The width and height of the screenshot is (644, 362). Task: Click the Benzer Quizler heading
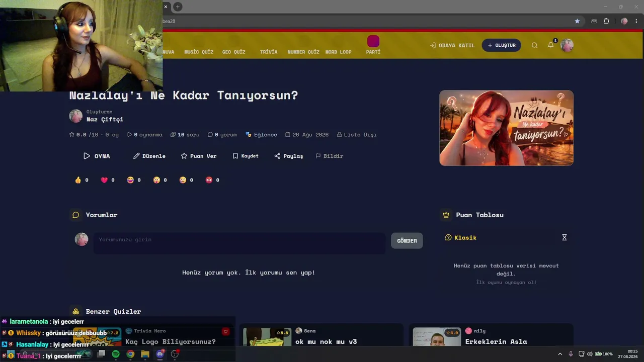[113, 312]
